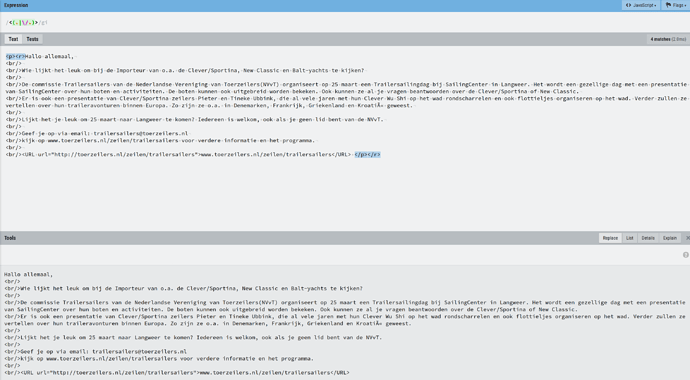The height and width of the screenshot is (380, 690).
Task: Click the regular expression input field
Action: pos(345,22)
